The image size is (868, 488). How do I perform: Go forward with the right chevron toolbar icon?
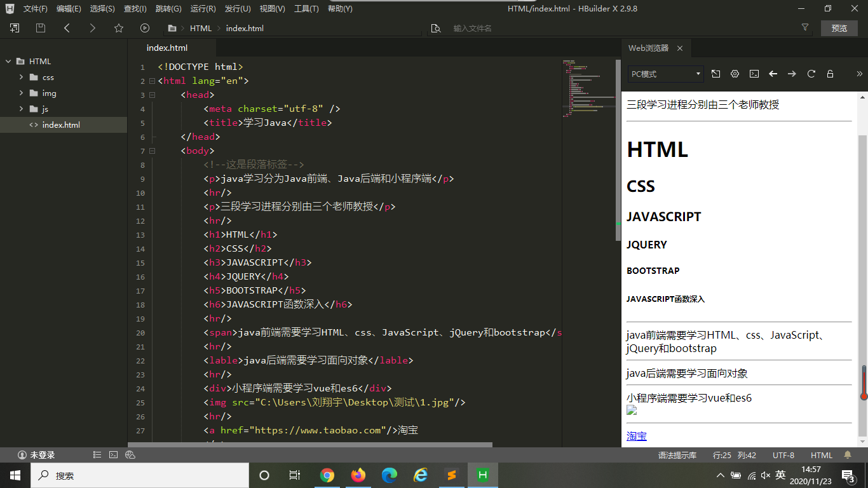click(93, 28)
